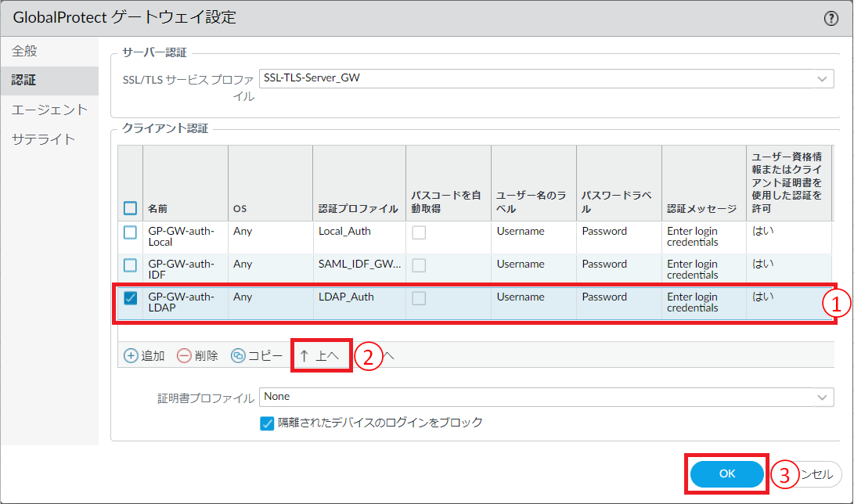
Task: Click the LDAP_Auth authentication profile cell
Action: 345,297
